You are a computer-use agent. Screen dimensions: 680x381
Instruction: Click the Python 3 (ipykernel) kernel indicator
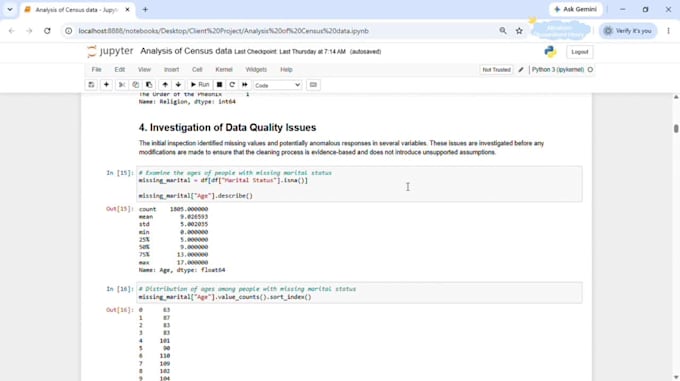[x=558, y=70]
